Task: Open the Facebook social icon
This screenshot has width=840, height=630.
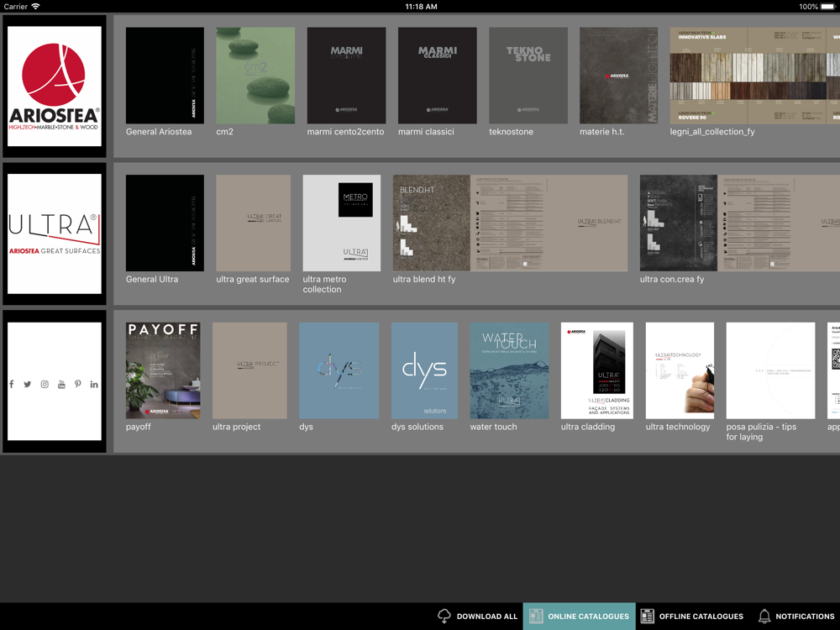Action: [11, 384]
